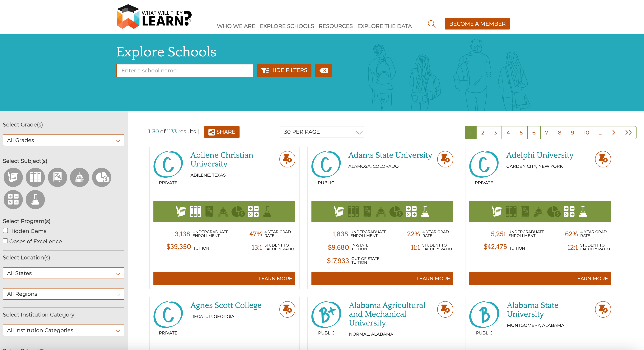Select the Foreign Language subject filter icon

coord(57,178)
